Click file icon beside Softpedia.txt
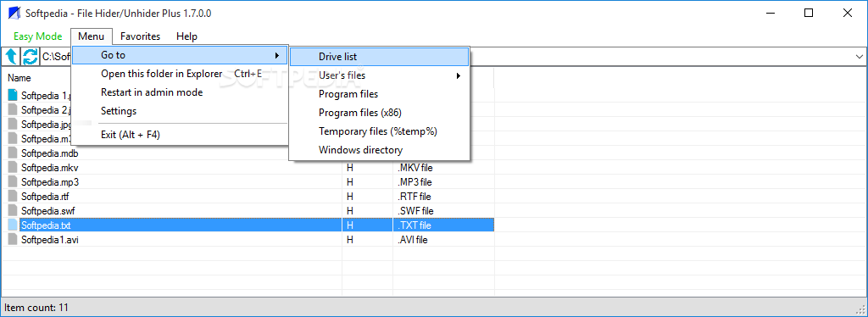Screen dimensions: 868x317 pos(13,225)
